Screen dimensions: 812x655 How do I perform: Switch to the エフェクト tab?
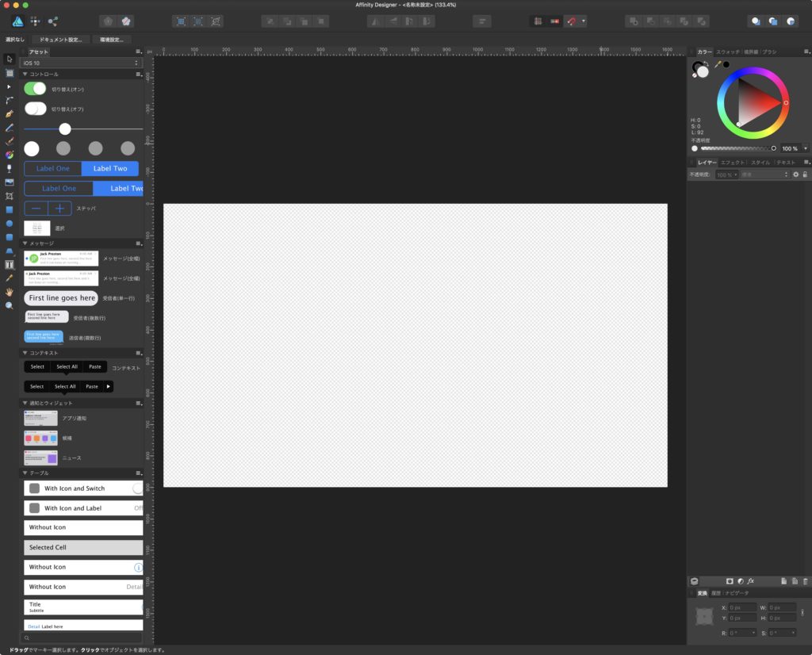point(732,163)
